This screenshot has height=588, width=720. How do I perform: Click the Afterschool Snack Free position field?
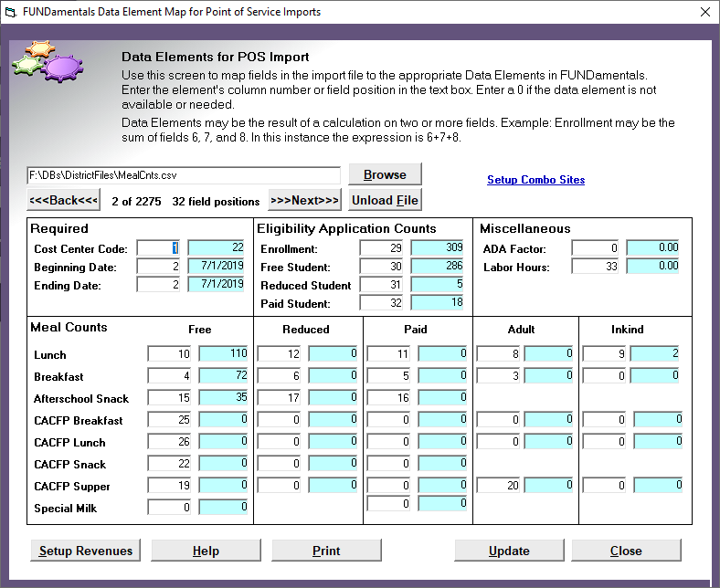pyautogui.click(x=169, y=397)
